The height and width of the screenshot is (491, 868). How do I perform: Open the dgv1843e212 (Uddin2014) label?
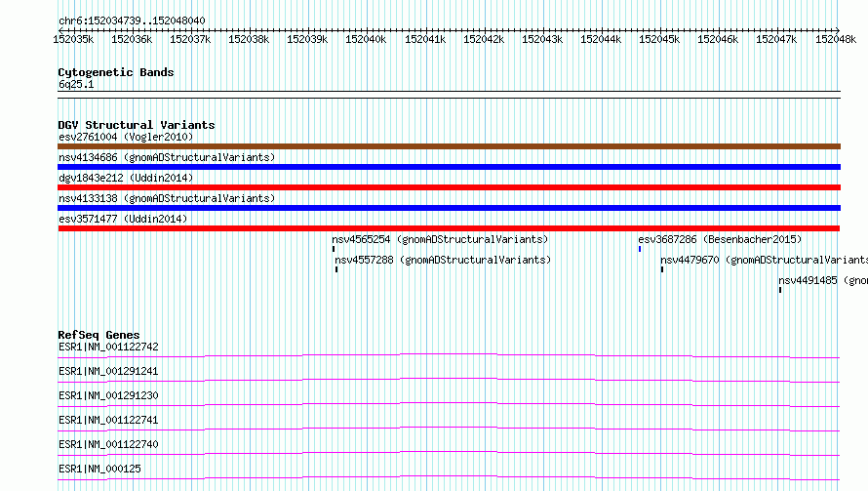tap(126, 178)
